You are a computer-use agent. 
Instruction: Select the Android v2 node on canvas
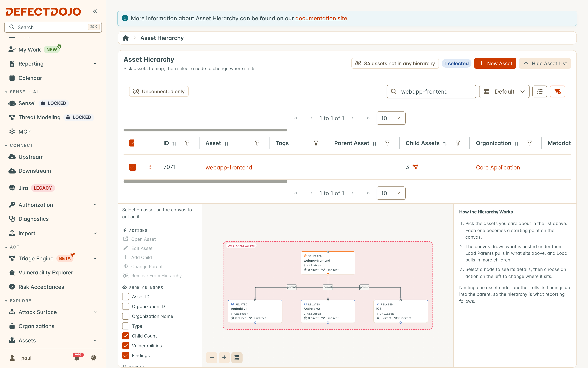click(328, 311)
